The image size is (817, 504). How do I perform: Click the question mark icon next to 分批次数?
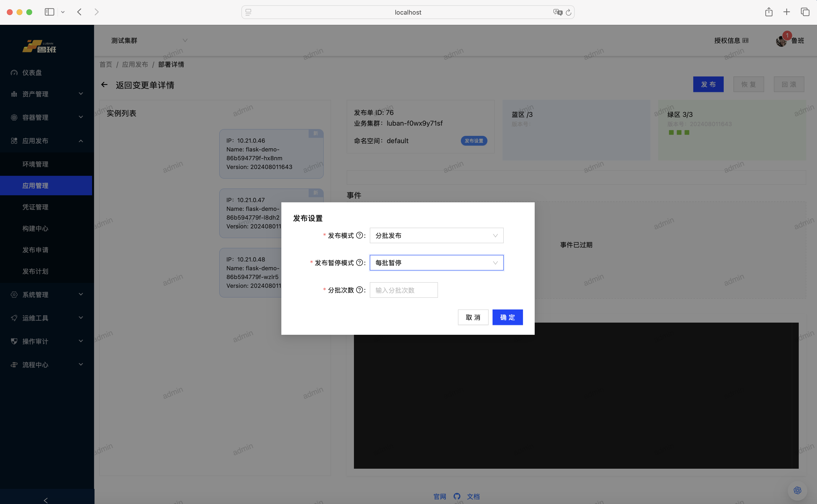point(359,290)
